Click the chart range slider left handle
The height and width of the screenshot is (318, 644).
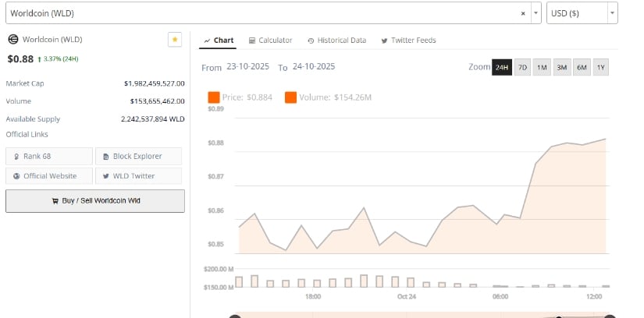click(234, 316)
